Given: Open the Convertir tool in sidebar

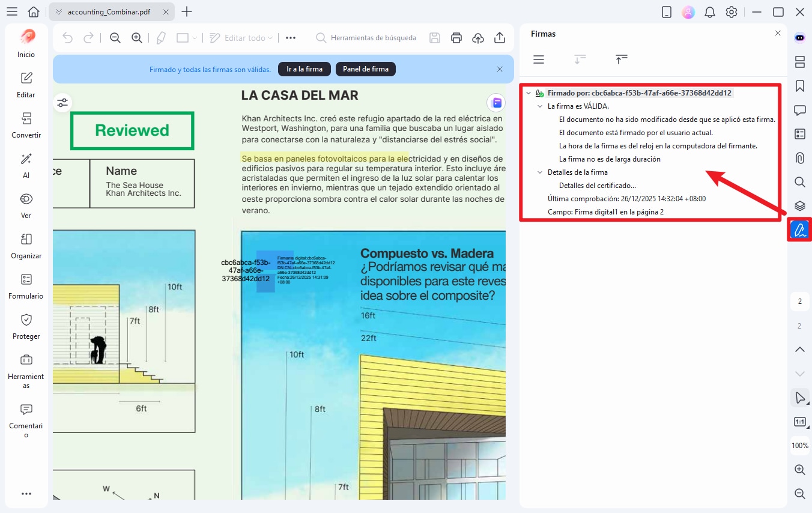Looking at the screenshot, I should [x=26, y=125].
